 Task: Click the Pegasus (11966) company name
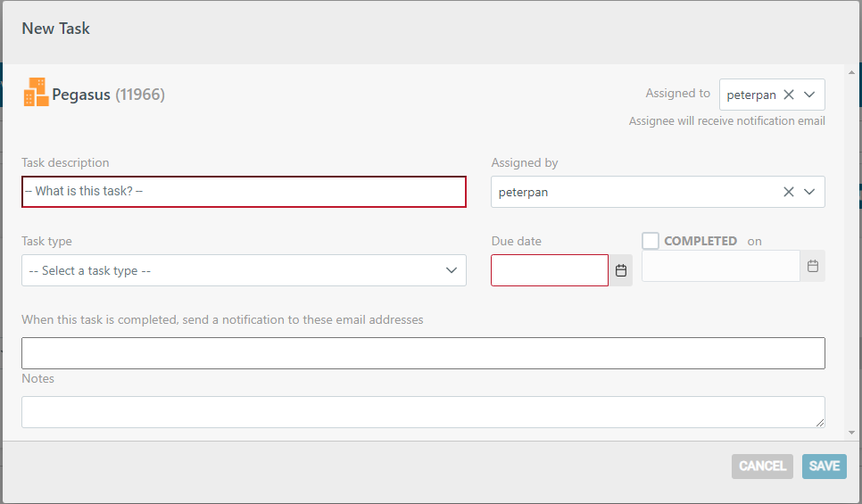108,95
